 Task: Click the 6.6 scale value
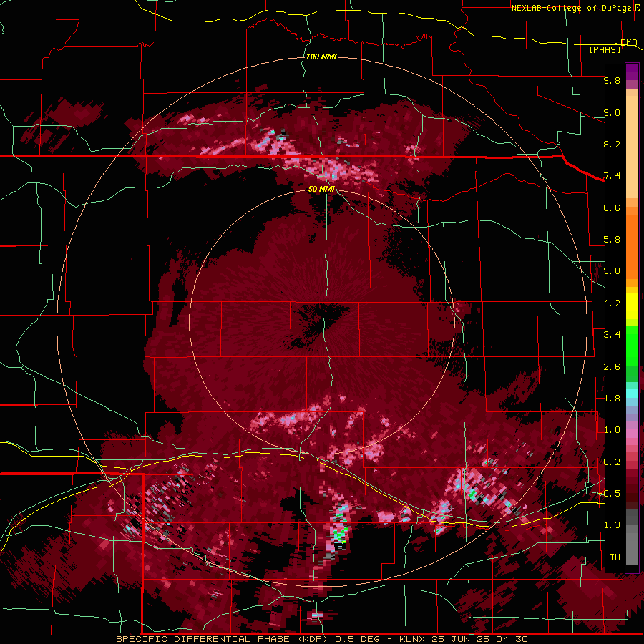[x=612, y=208]
